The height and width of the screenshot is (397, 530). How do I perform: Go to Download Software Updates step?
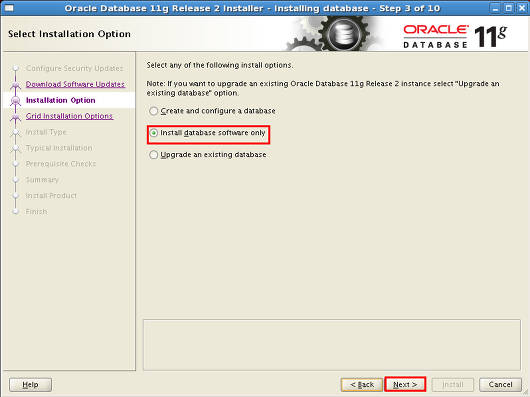[75, 84]
